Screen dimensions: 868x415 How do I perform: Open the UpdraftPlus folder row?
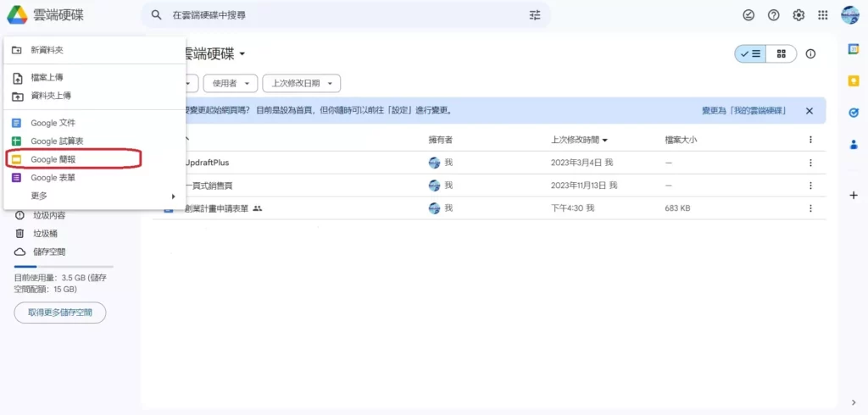(489, 163)
